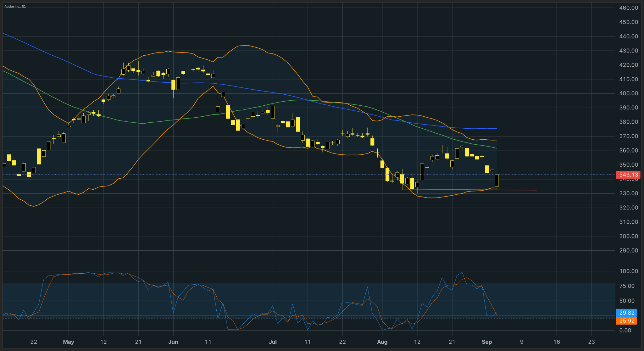Click the 330.00 price axis label
This screenshot has width=644, height=351.
(x=629, y=193)
